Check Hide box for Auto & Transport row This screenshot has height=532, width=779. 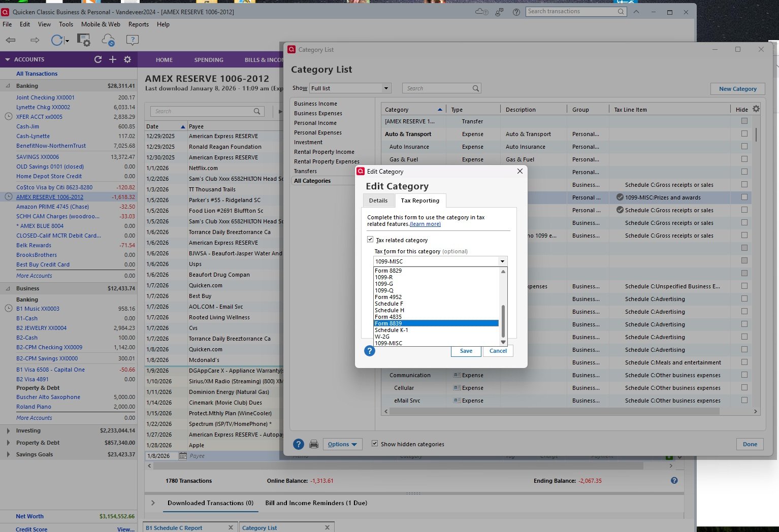(x=744, y=134)
